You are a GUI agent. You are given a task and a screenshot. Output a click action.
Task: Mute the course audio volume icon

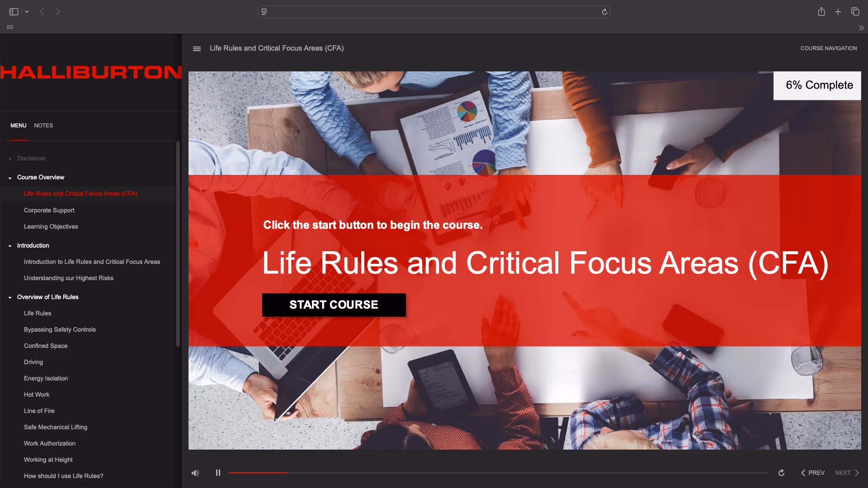(x=195, y=473)
